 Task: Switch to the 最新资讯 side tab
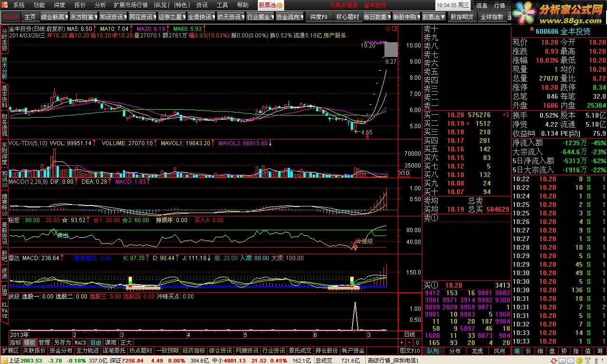[x=4, y=233]
